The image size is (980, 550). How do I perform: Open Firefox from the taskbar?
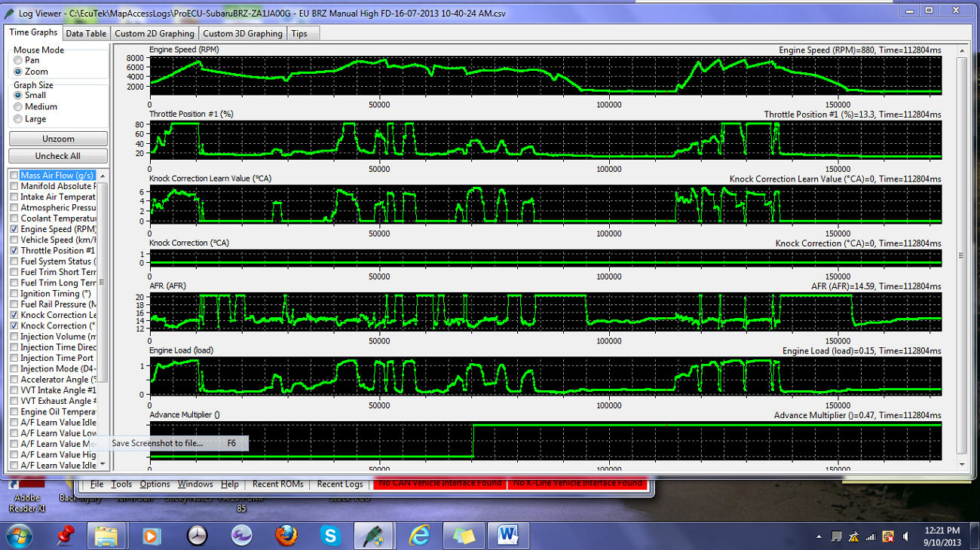(286, 536)
